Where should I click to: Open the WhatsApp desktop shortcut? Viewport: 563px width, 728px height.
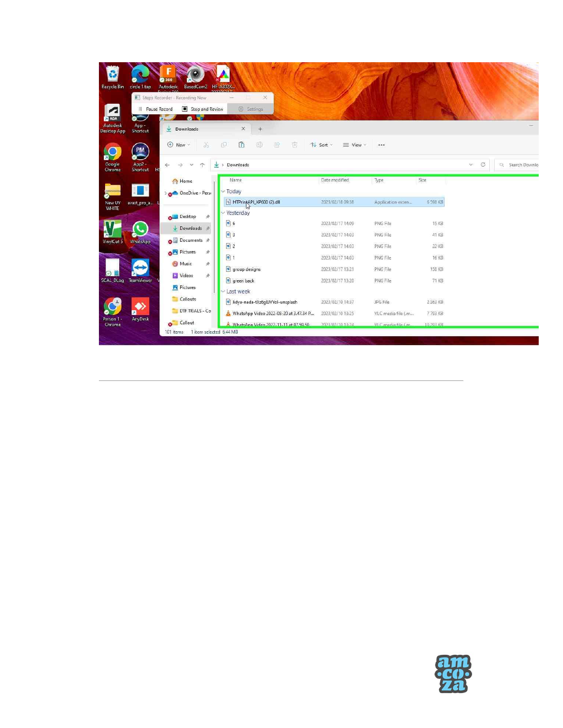pyautogui.click(x=140, y=232)
